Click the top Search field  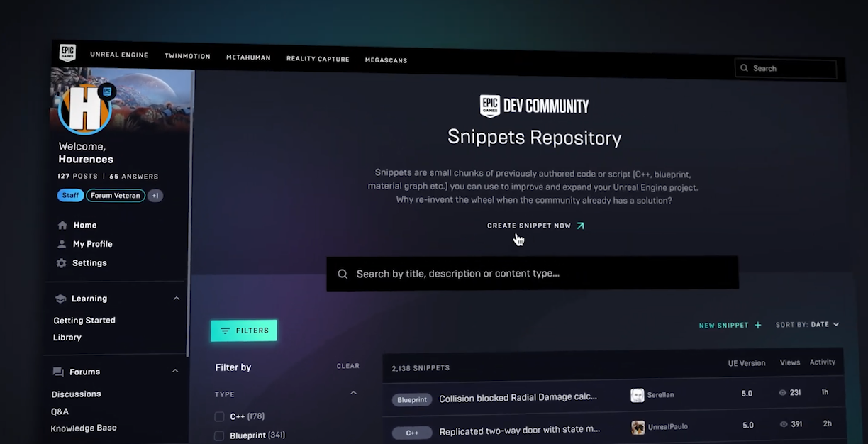click(786, 68)
